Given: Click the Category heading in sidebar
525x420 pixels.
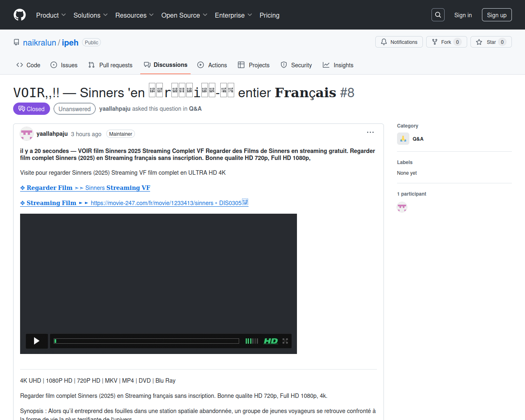Looking at the screenshot, I should click(408, 126).
